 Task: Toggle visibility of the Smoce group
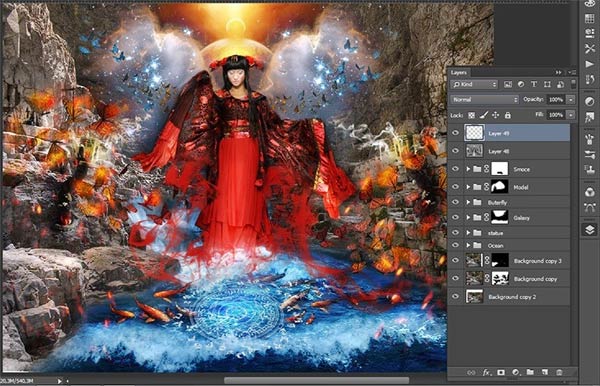pos(455,169)
